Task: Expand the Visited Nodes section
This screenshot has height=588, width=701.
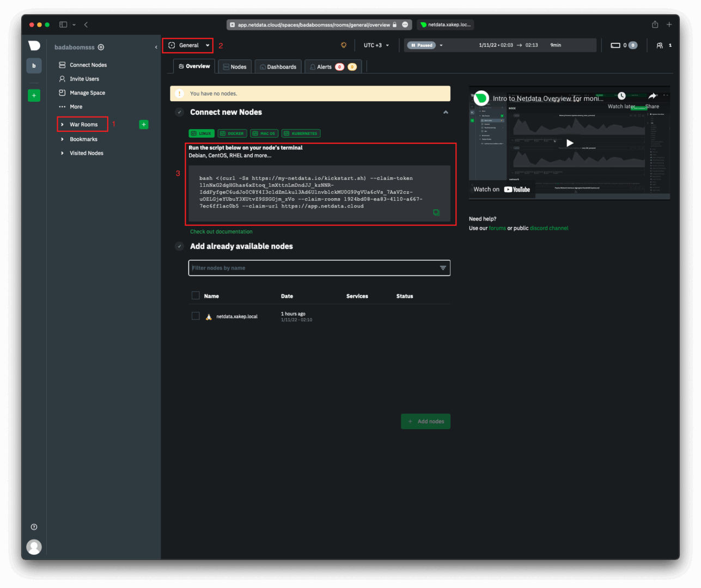Action: (x=82, y=153)
